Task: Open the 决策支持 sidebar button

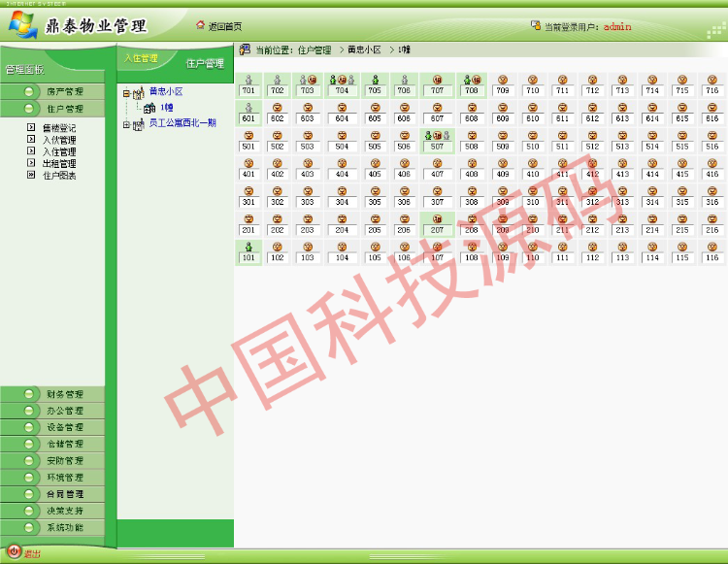Action: [52, 511]
